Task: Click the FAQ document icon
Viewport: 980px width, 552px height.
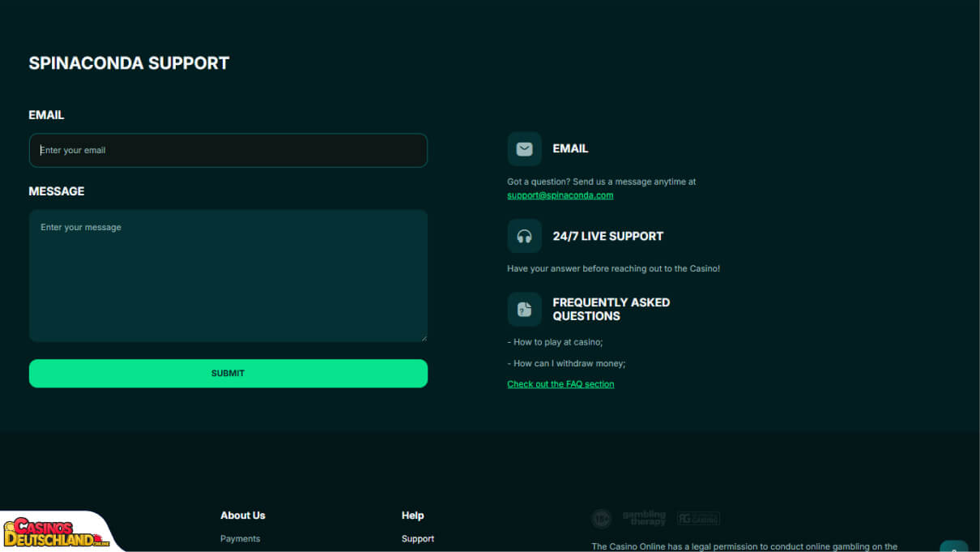Action: pos(524,309)
